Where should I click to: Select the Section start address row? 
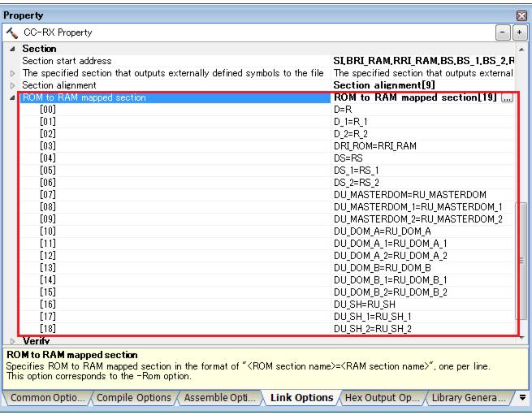pyautogui.click(x=67, y=61)
